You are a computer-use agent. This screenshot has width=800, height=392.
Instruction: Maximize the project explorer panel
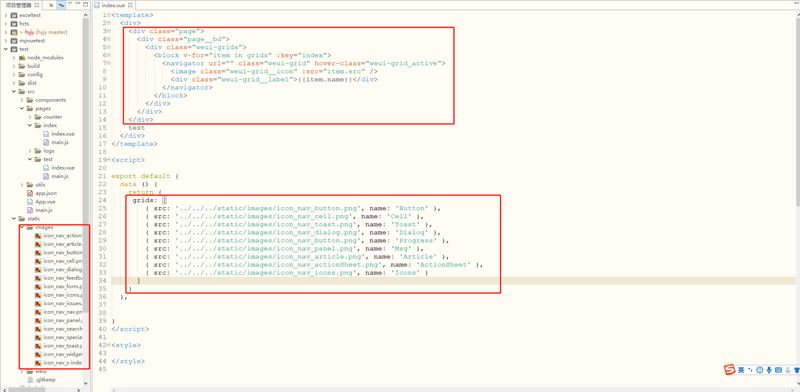85,4
